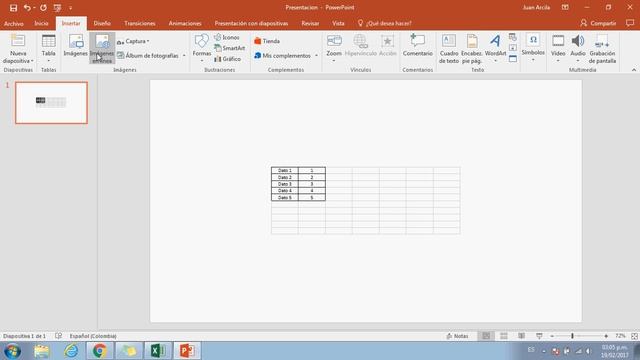Click the ¿Qué desea hacer? search box
Viewport: 640px width, 360px height.
384,23
